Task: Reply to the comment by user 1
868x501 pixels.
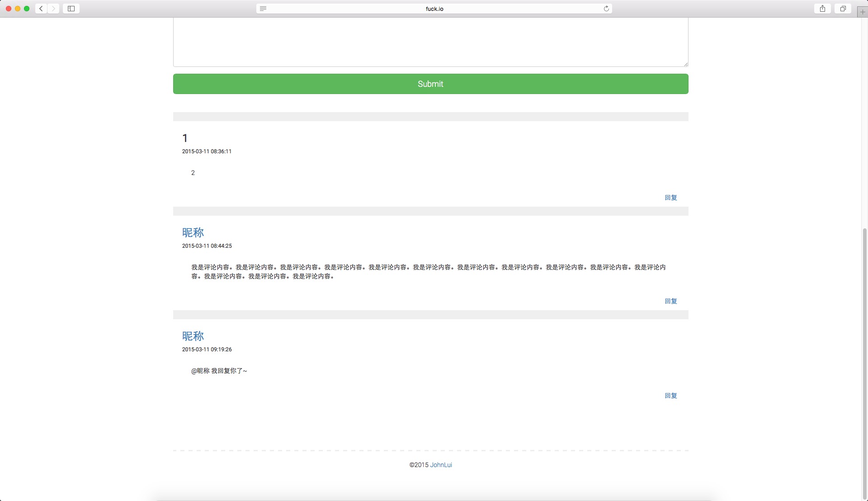Action: [x=670, y=198]
